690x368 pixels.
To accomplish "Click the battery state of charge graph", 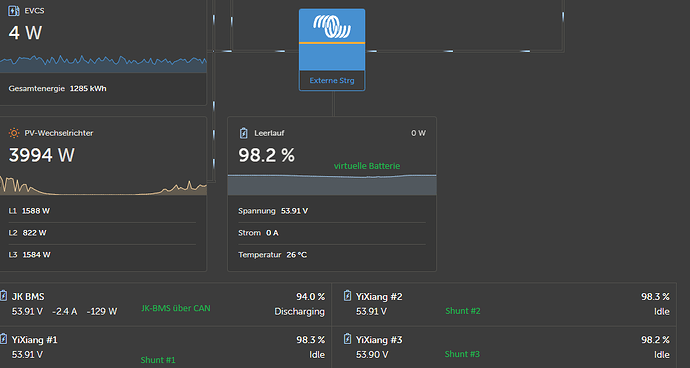I will (x=332, y=184).
